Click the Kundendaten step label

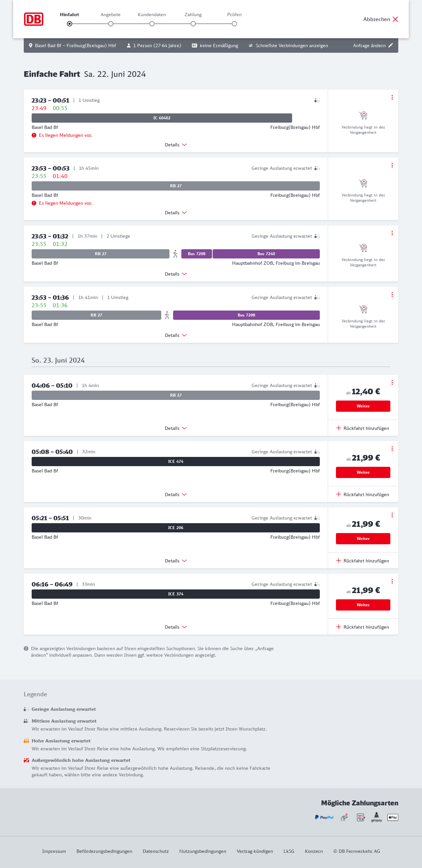152,15
